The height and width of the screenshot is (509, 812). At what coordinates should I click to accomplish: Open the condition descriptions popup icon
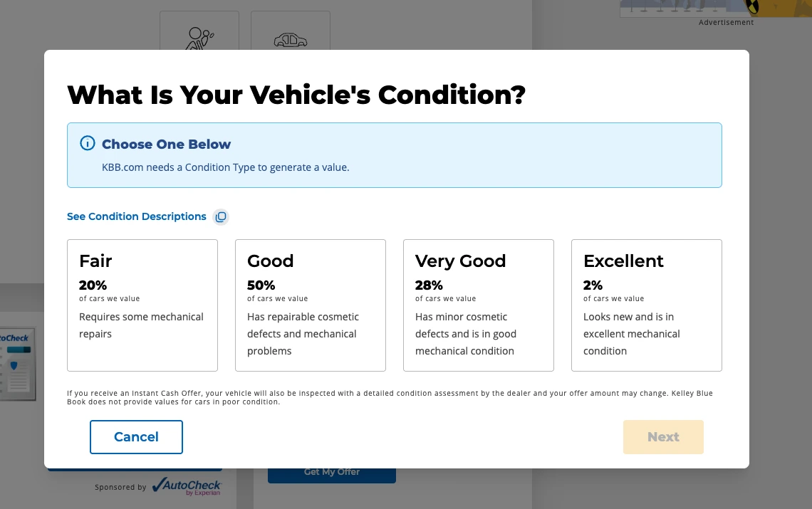point(221,216)
